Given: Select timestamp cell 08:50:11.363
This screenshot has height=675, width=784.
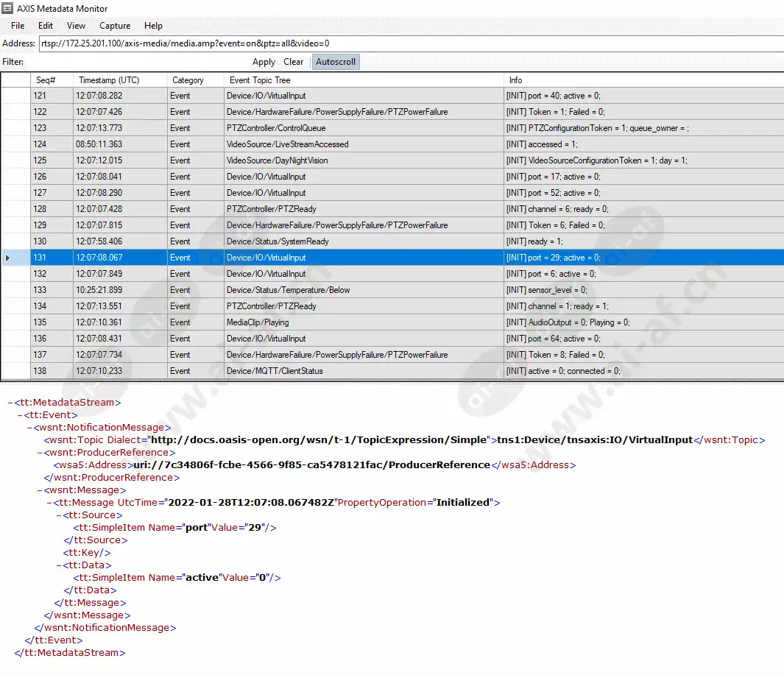Looking at the screenshot, I should [120, 144].
